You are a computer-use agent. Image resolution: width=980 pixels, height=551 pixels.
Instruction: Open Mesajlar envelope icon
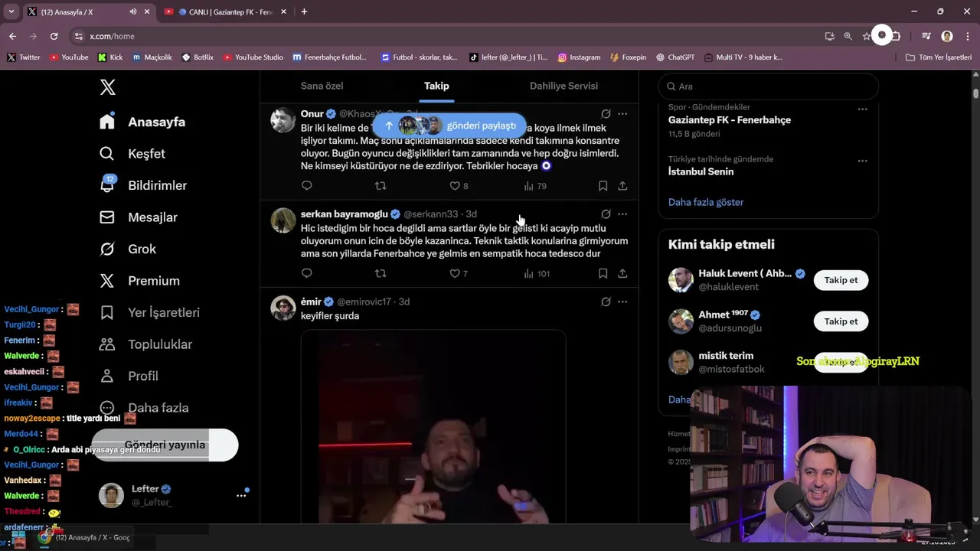107,217
